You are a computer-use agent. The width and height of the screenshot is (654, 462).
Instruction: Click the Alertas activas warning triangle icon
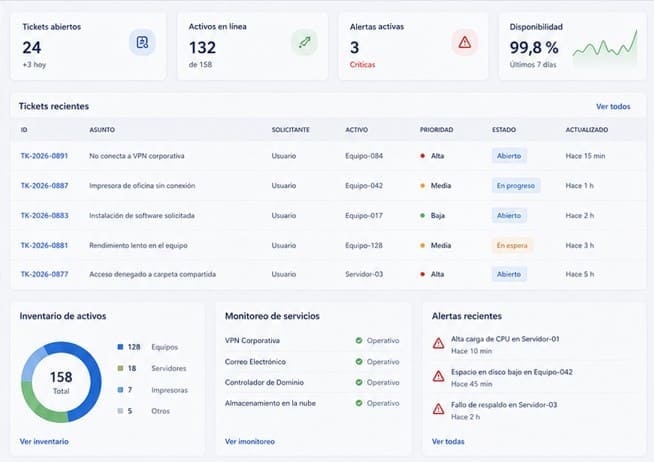coord(465,42)
